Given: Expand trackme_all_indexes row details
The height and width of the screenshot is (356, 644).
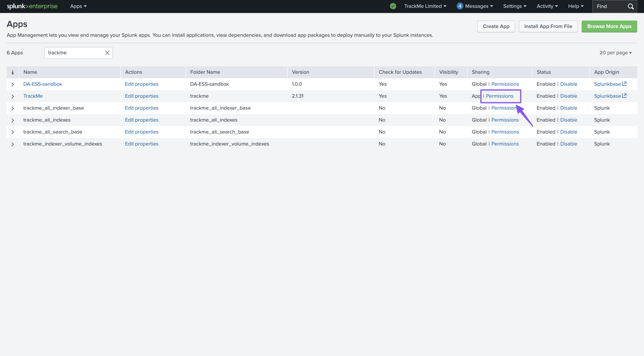Looking at the screenshot, I should click(13, 120).
